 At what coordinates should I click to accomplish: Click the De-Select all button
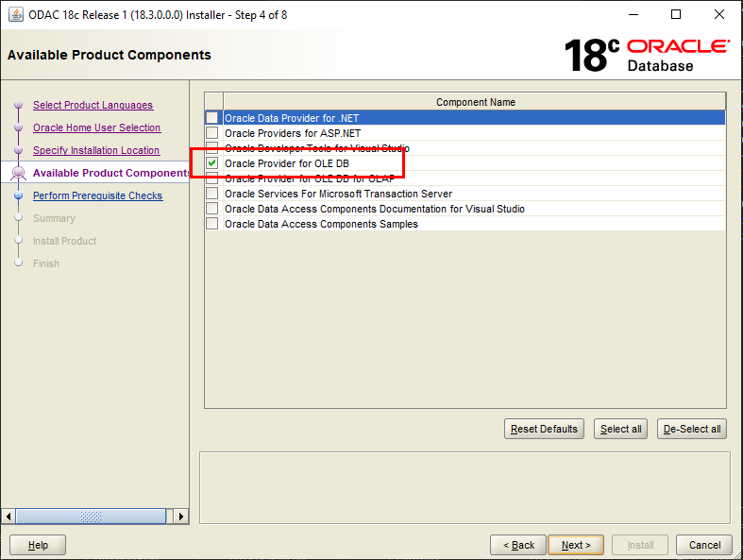click(x=692, y=429)
